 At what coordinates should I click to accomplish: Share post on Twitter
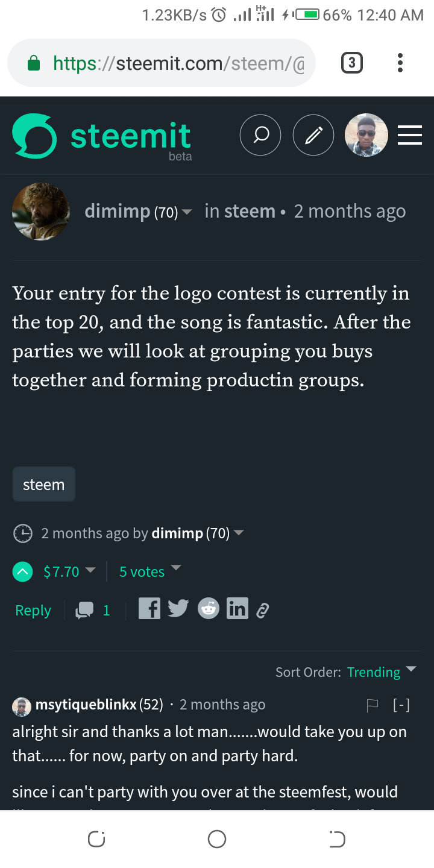(178, 609)
